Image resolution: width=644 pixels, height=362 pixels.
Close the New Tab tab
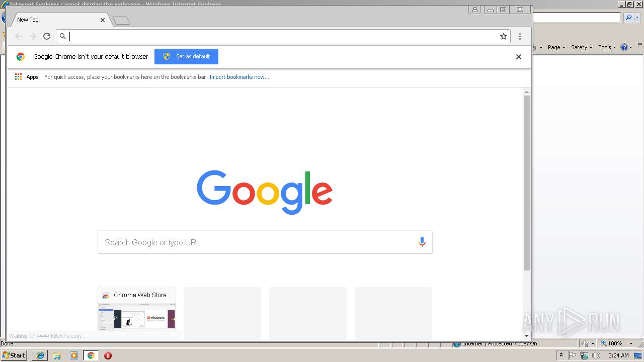(103, 20)
